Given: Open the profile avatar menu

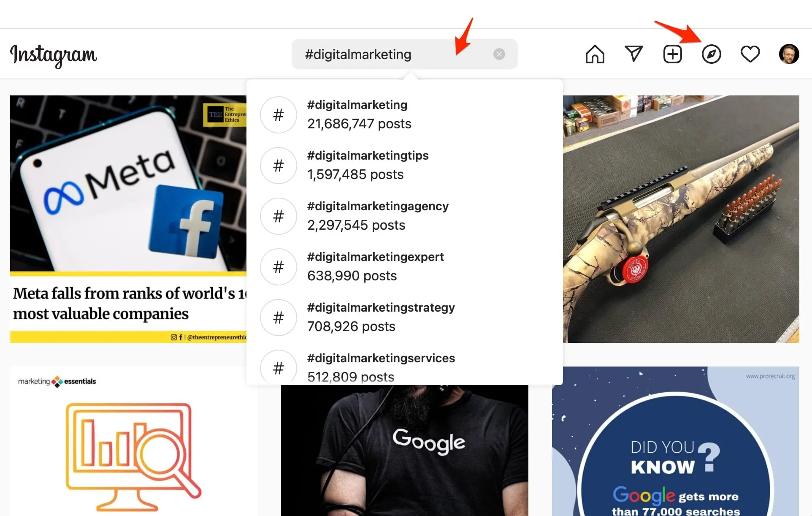Looking at the screenshot, I should pos(788,54).
